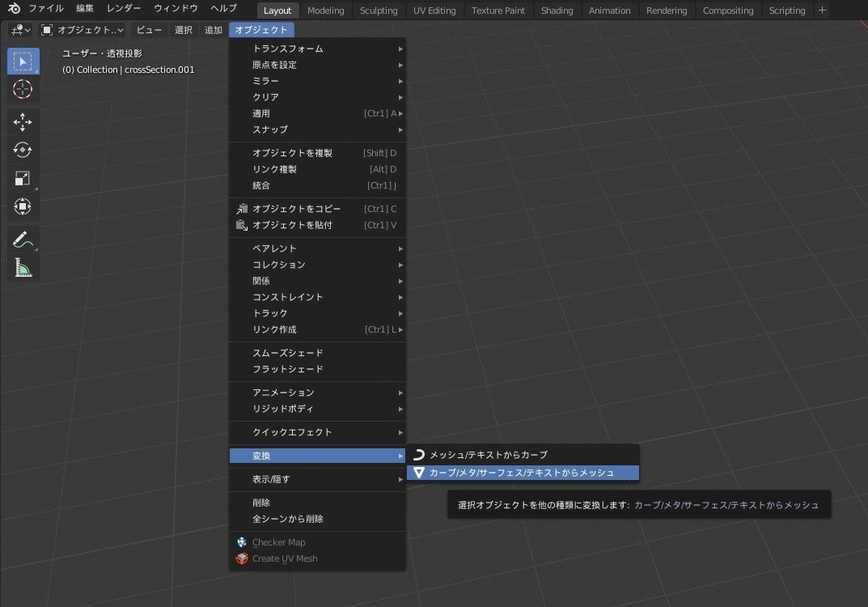Select カーブ/メタ/サーフェス/テキストからメッシュ option
Image resolution: width=868 pixels, height=607 pixels.
point(523,473)
